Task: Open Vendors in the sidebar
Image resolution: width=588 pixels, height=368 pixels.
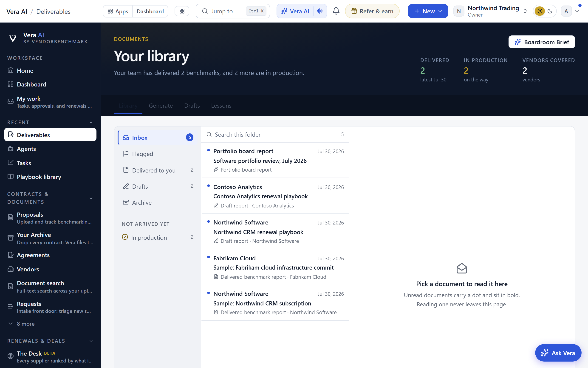Action: click(x=50, y=269)
